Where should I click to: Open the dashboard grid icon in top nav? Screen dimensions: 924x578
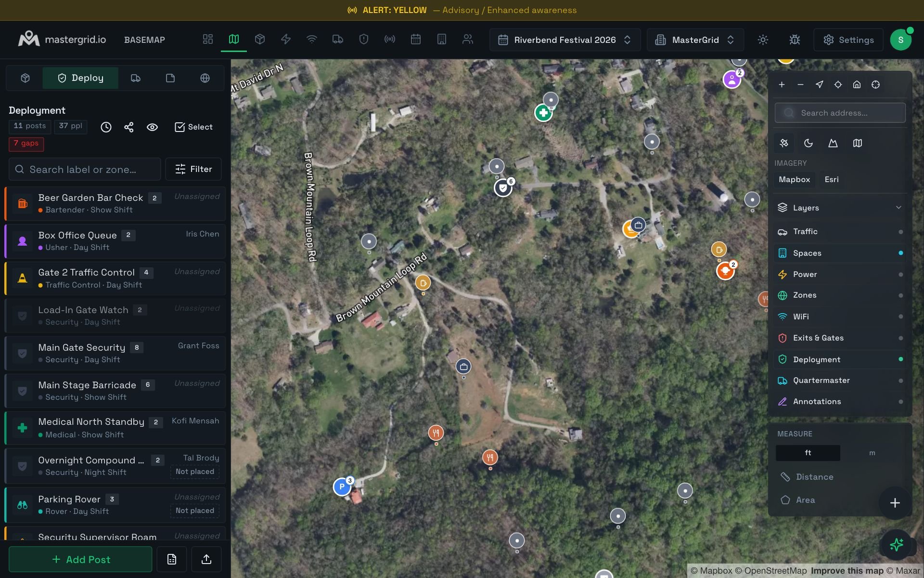click(208, 39)
